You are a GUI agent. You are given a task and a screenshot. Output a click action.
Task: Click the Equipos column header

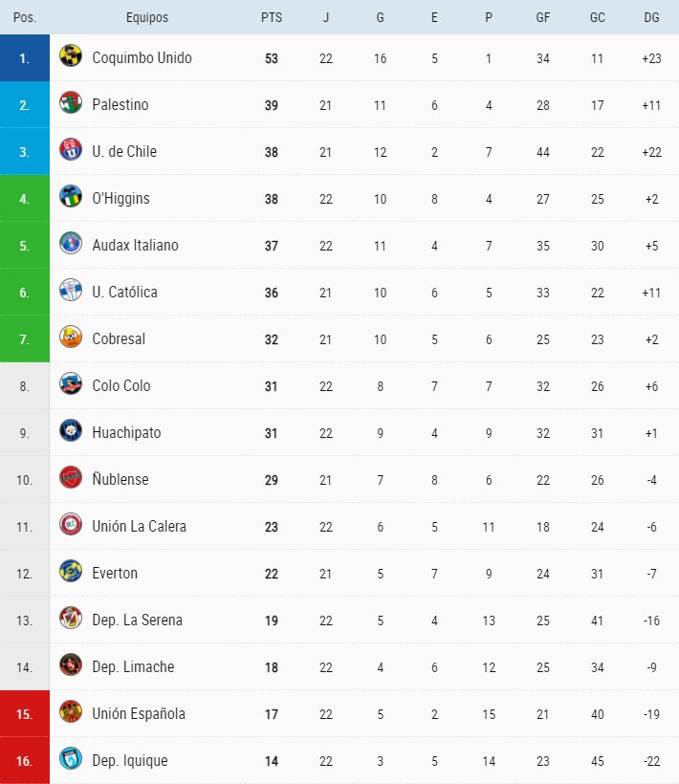[146, 17]
